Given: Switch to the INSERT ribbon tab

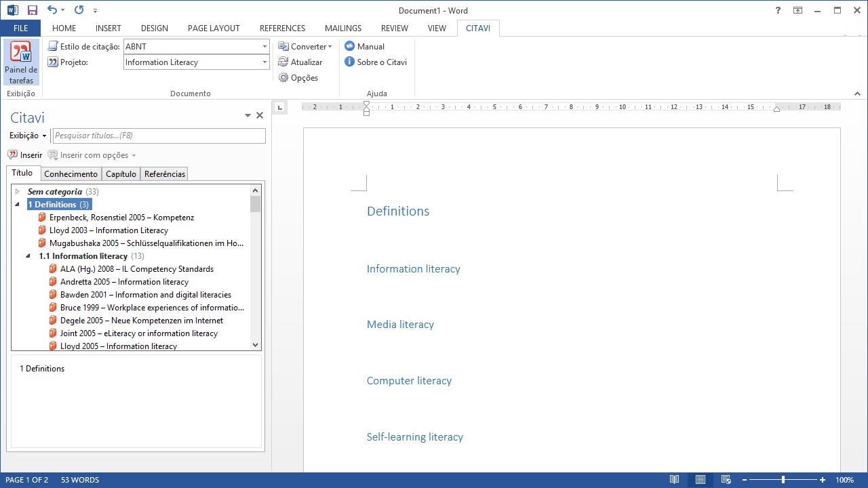Looking at the screenshot, I should (x=108, y=28).
